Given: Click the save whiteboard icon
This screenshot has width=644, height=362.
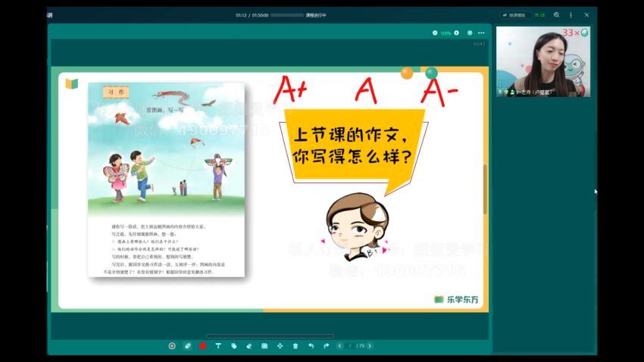Looking at the screenshot, I should click(264, 346).
